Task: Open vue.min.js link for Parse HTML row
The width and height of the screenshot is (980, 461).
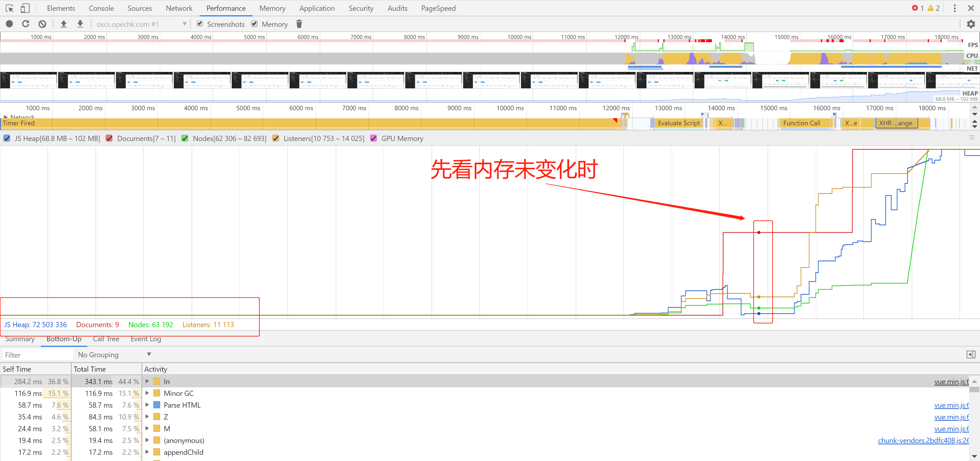Action: [952, 405]
